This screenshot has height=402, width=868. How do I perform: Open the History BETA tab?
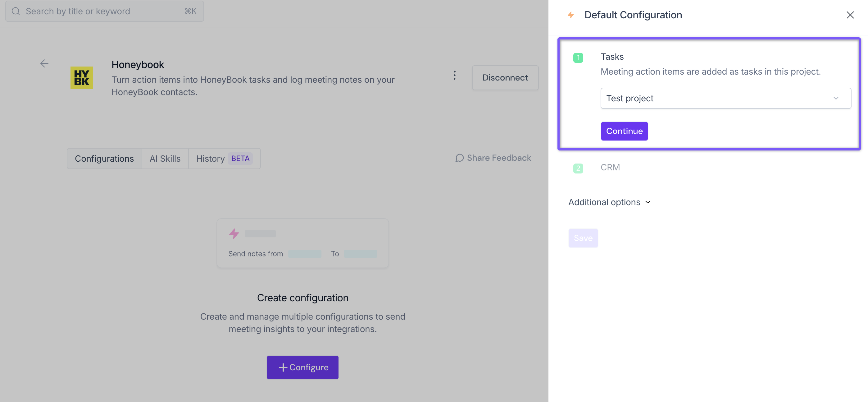224,159
